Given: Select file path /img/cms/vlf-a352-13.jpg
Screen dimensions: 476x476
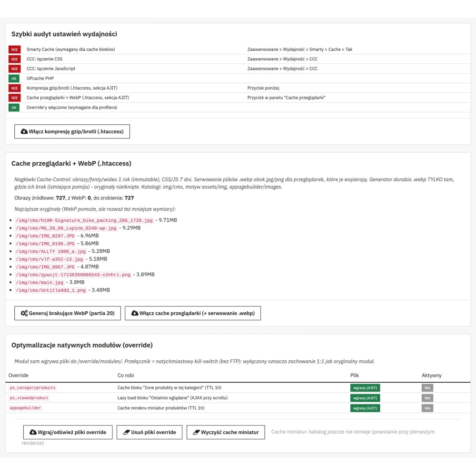Looking at the screenshot, I should [49, 259].
